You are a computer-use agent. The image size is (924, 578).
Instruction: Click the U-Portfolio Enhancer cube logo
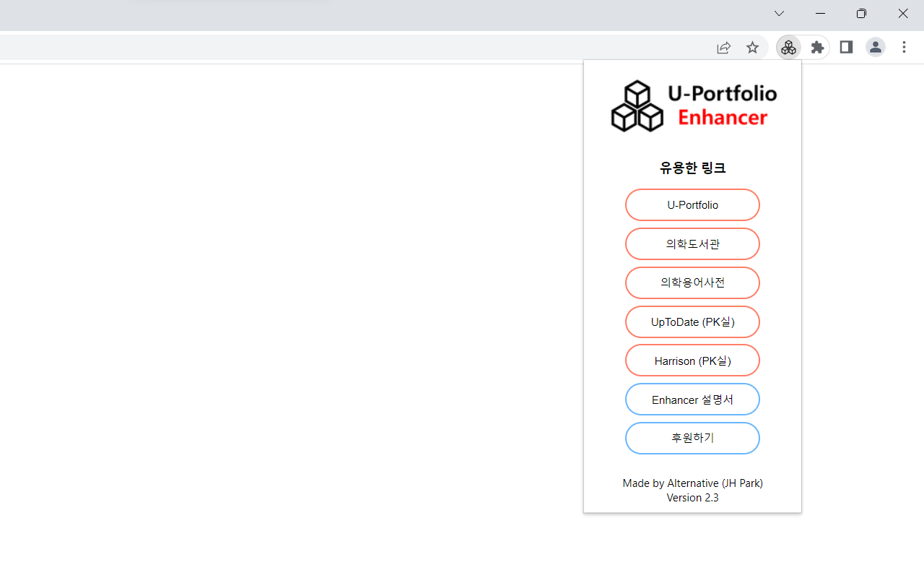tap(637, 106)
